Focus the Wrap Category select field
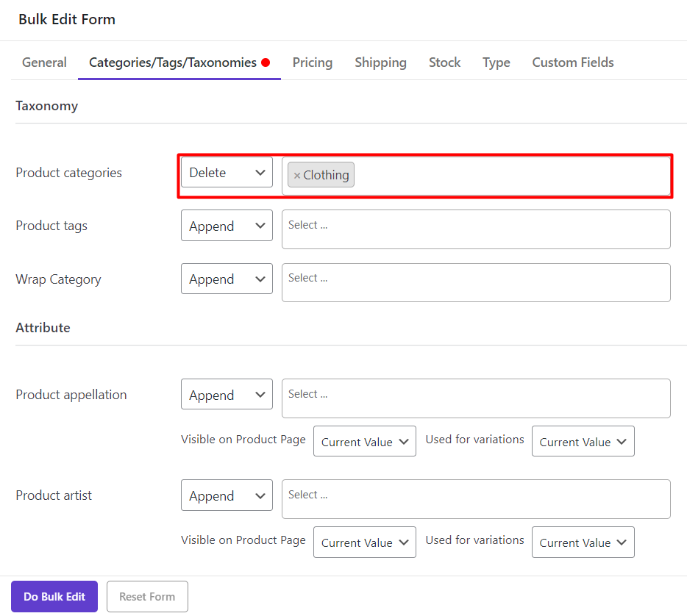Viewport: 687px width, 616px height. 476,282
